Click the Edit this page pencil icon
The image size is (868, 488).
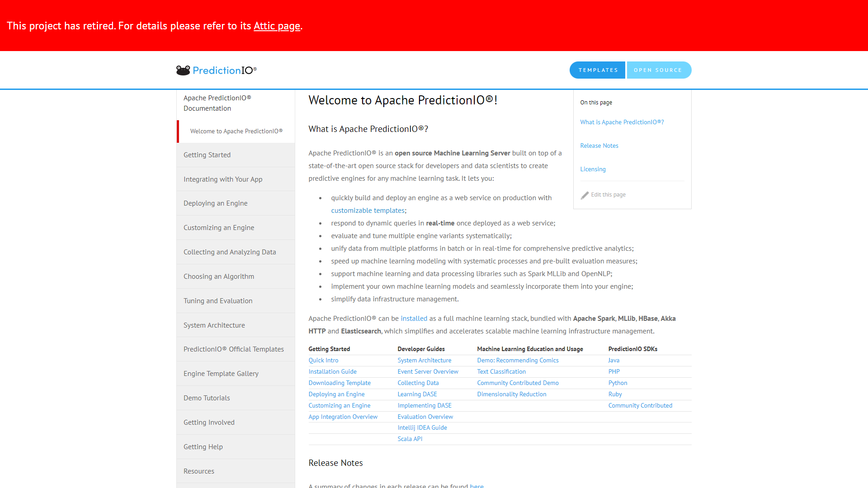pos(584,195)
